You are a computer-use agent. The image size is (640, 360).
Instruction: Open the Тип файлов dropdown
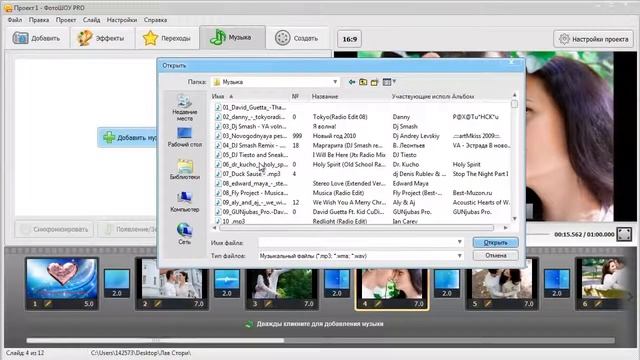(x=460, y=256)
